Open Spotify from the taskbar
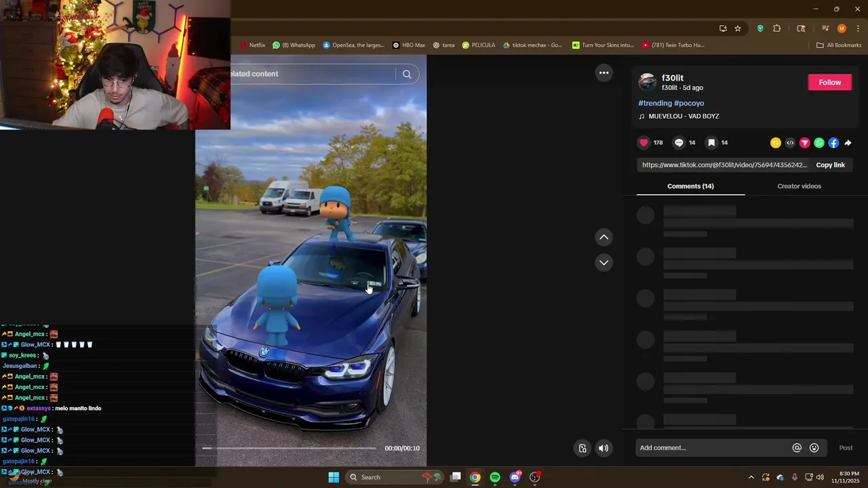The height and width of the screenshot is (488, 868). 495,477
